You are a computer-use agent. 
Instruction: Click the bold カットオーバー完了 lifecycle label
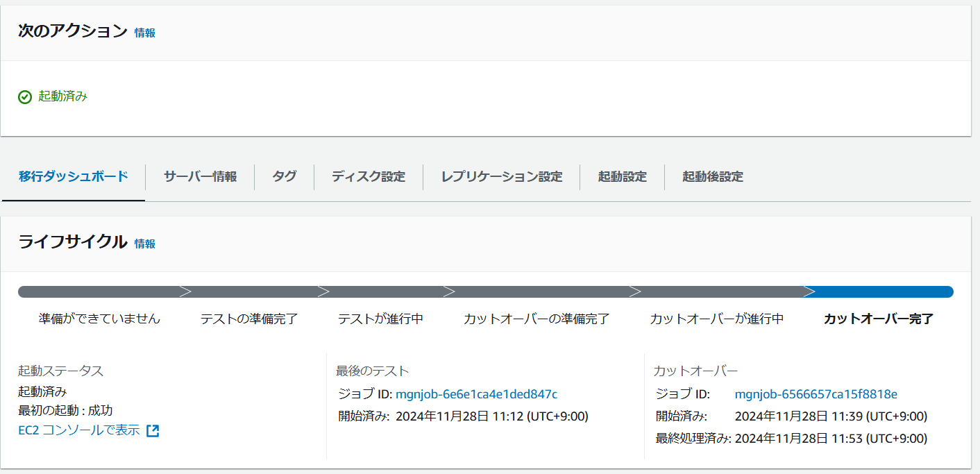(x=879, y=319)
